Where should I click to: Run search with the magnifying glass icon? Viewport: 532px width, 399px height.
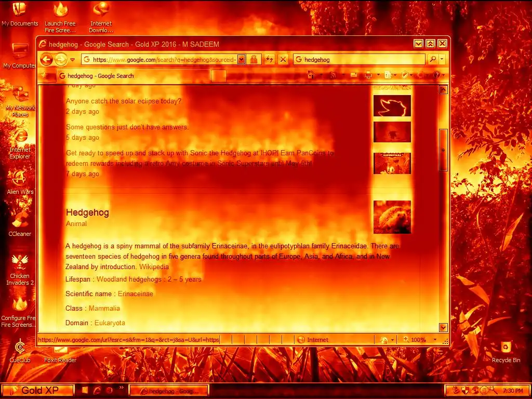tap(433, 60)
